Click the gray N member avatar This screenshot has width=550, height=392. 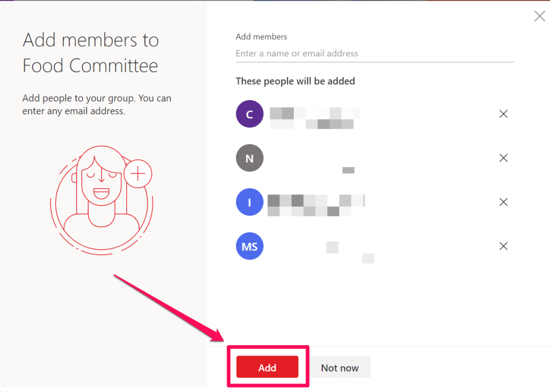point(250,158)
